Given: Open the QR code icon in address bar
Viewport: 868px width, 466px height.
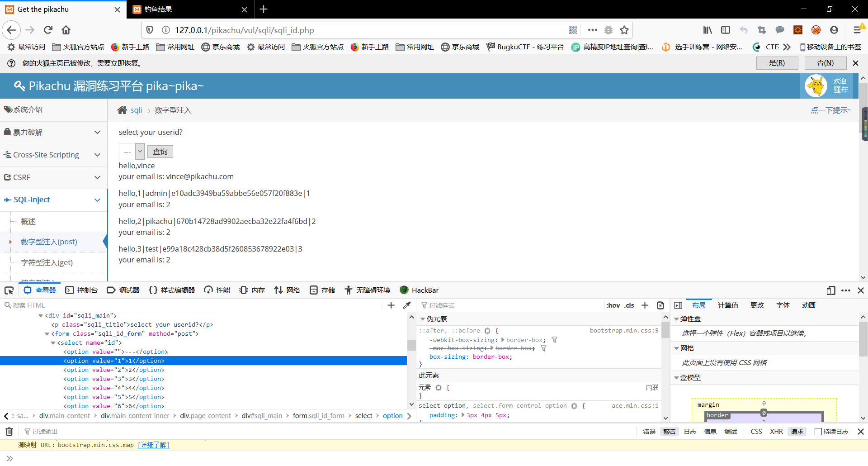Looking at the screenshot, I should pos(573,30).
